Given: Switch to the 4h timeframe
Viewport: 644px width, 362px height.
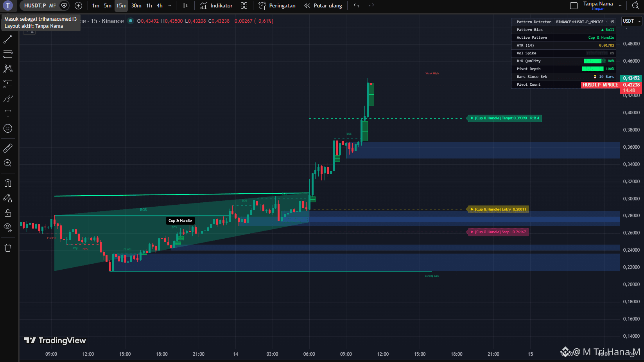Looking at the screenshot, I should point(160,5).
